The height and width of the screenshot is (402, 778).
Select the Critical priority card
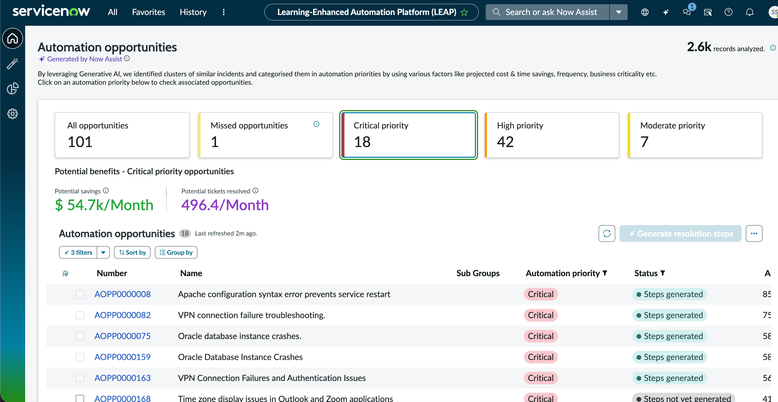click(x=409, y=135)
